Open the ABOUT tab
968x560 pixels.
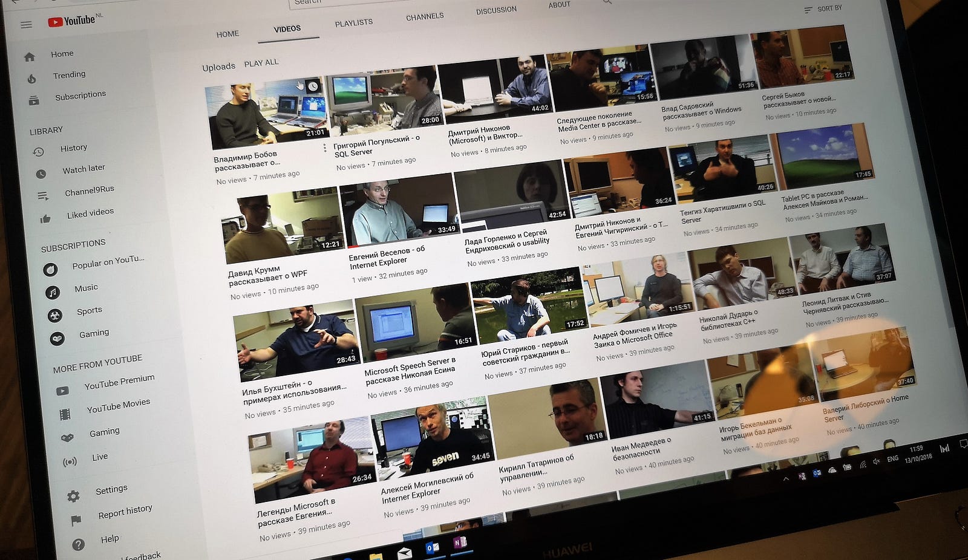559,5
